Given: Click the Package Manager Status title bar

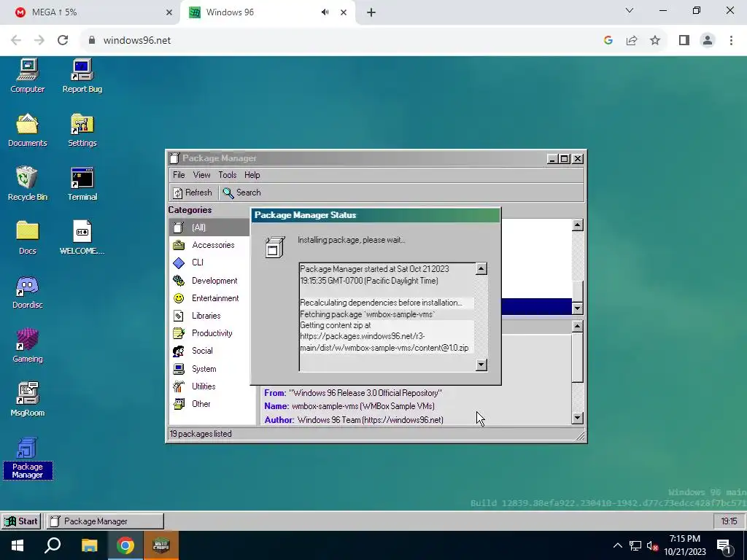Looking at the screenshot, I should pyautogui.click(x=376, y=215).
